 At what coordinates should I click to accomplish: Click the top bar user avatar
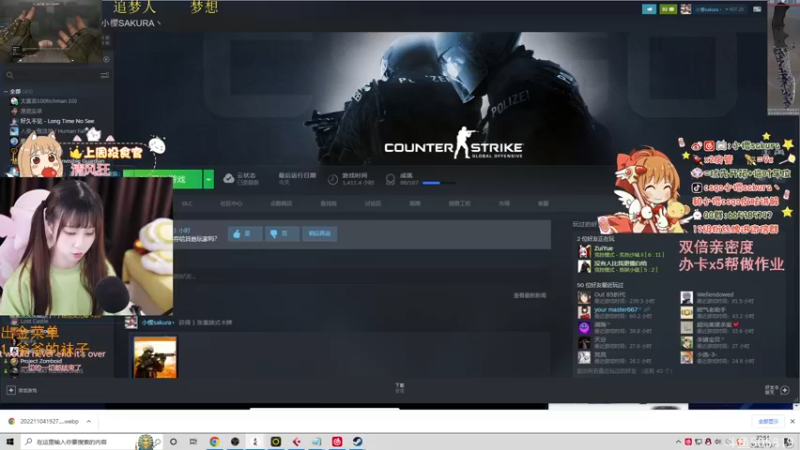(686, 9)
